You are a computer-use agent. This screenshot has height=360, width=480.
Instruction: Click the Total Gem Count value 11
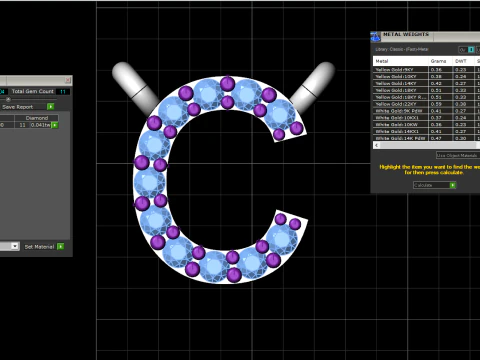point(63,91)
